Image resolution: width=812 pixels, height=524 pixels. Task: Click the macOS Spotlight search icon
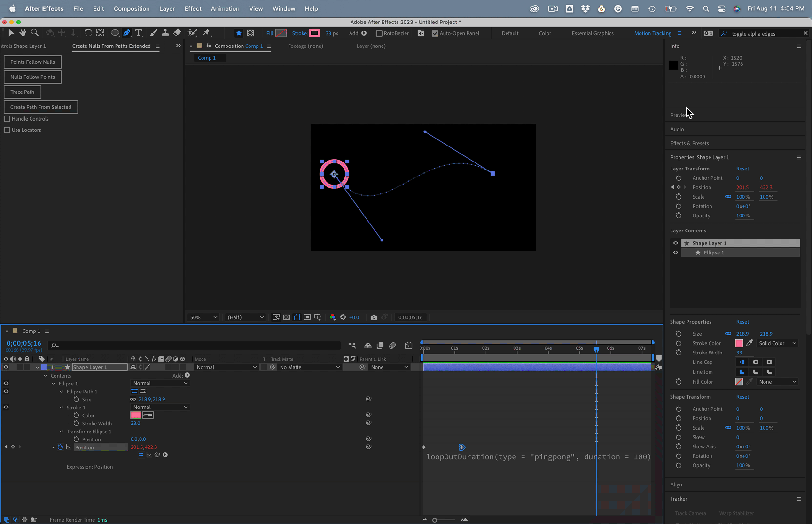(706, 8)
